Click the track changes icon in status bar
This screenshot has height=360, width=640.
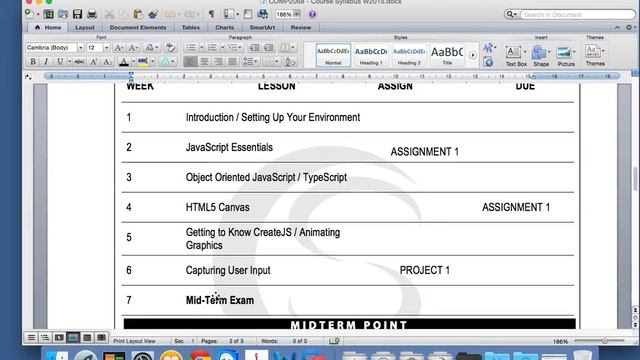click(334, 341)
